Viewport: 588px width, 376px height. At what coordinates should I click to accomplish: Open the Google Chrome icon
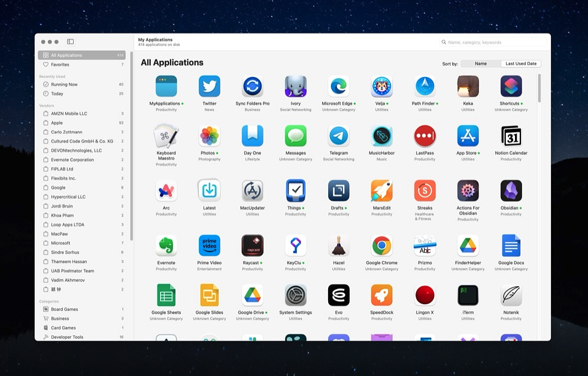coord(381,245)
